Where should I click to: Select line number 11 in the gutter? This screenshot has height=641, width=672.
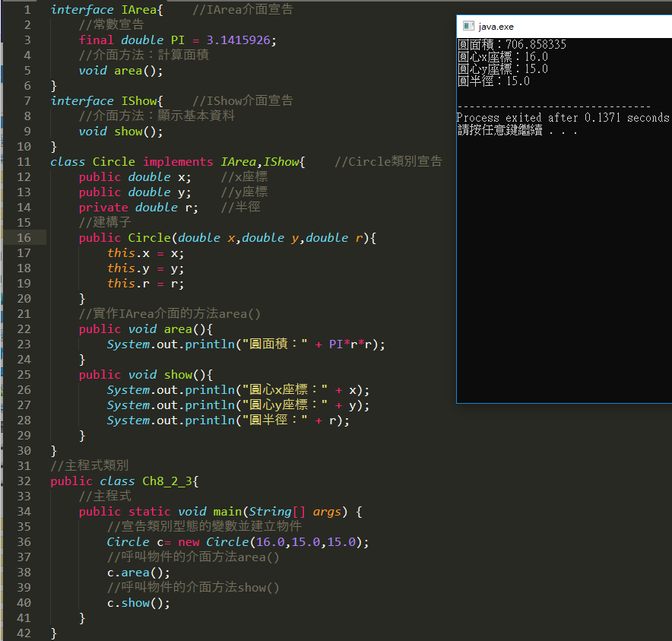[x=24, y=162]
